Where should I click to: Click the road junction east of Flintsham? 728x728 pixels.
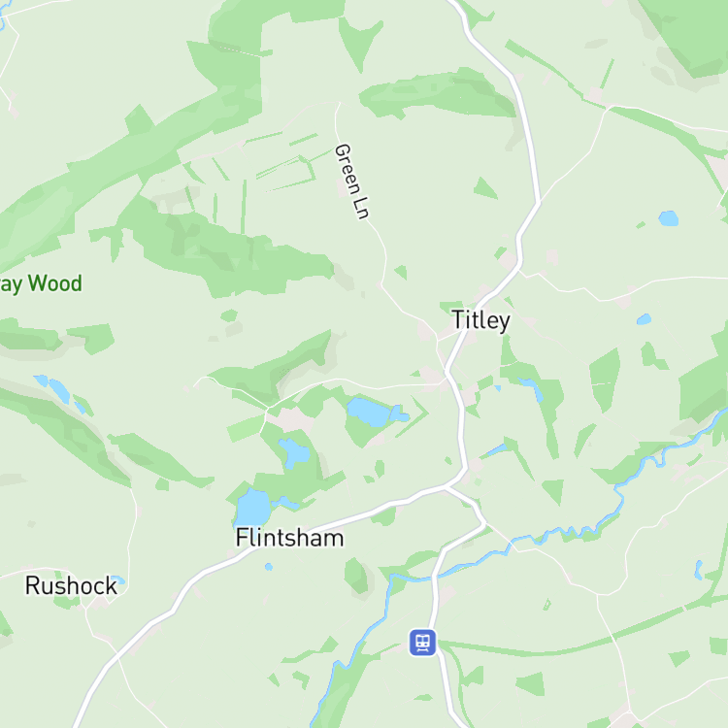point(446,486)
